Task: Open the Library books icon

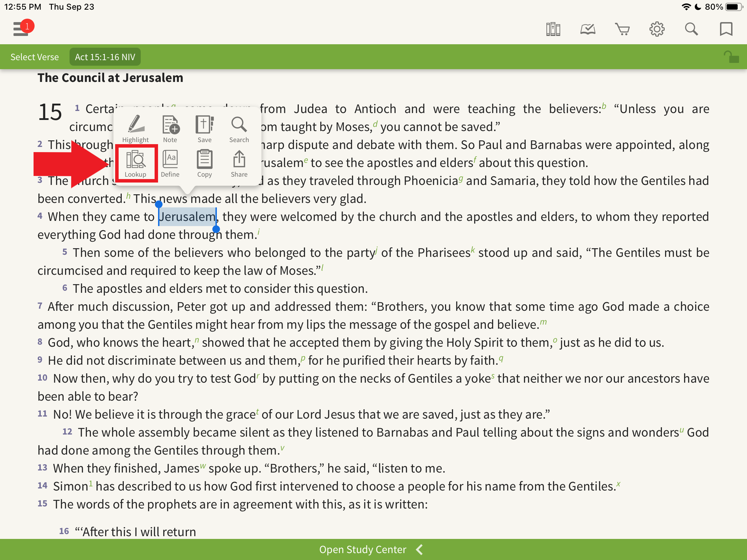Action: point(553,29)
